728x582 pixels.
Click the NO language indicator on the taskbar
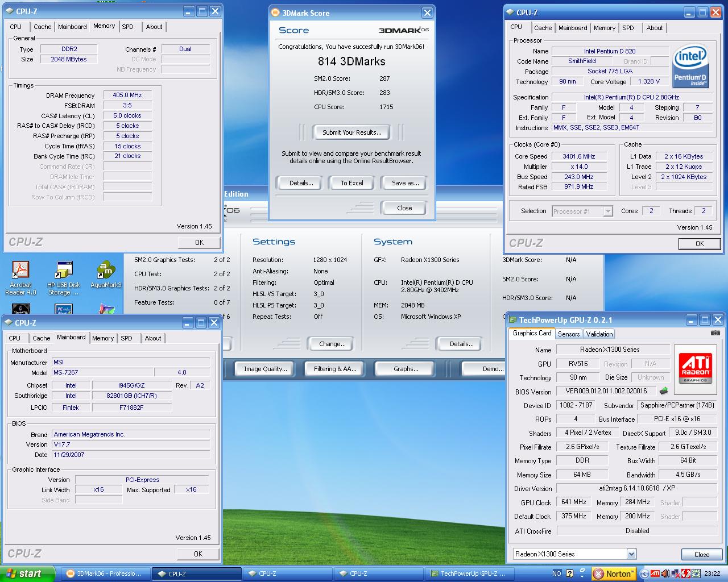(x=557, y=573)
